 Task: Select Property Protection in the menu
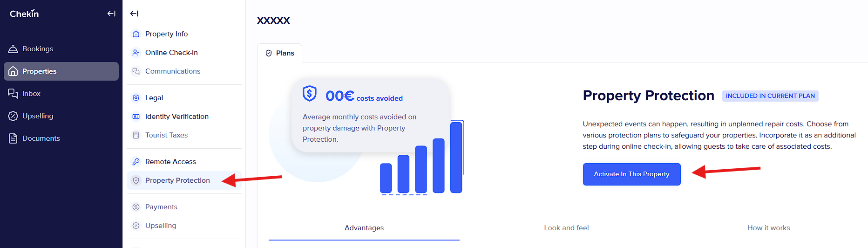coord(177,180)
